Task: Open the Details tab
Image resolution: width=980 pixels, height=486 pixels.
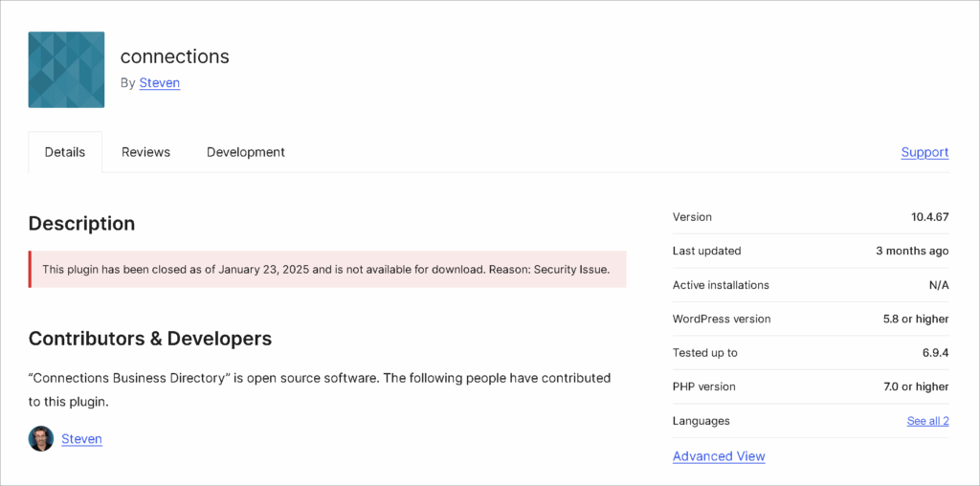Action: pos(65,152)
